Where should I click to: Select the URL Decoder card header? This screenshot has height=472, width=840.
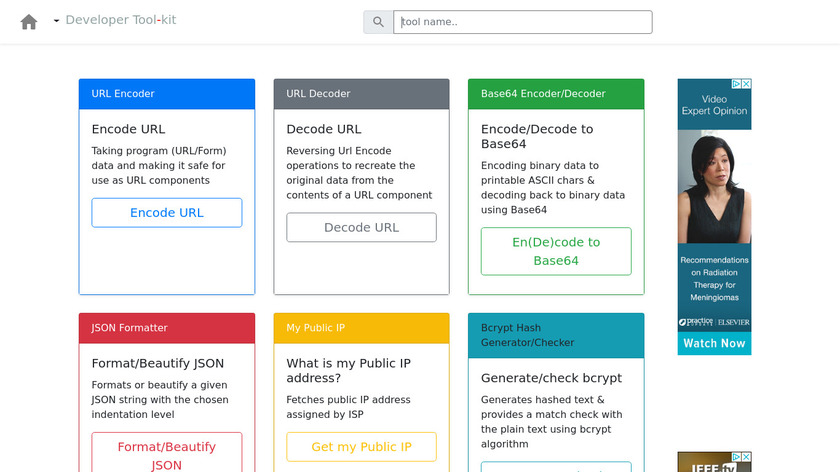pyautogui.click(x=361, y=94)
